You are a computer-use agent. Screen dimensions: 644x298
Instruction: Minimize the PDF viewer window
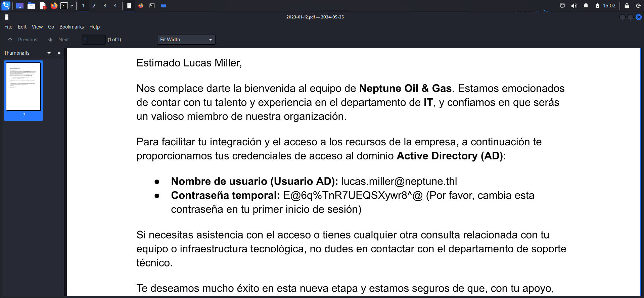tap(623, 17)
